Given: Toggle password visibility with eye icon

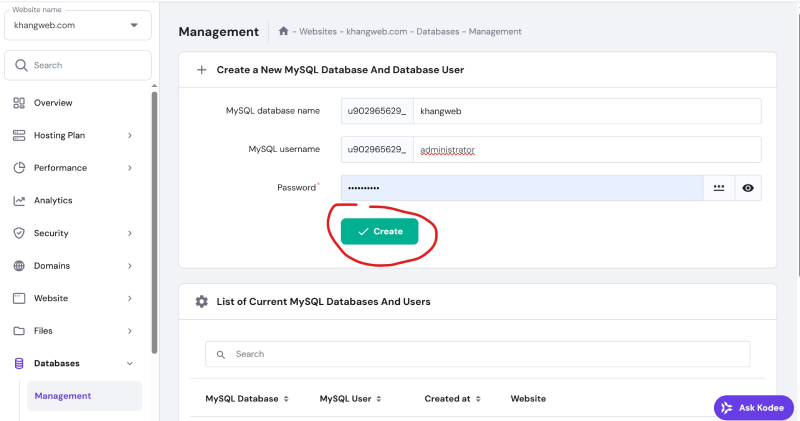Looking at the screenshot, I should pos(748,188).
